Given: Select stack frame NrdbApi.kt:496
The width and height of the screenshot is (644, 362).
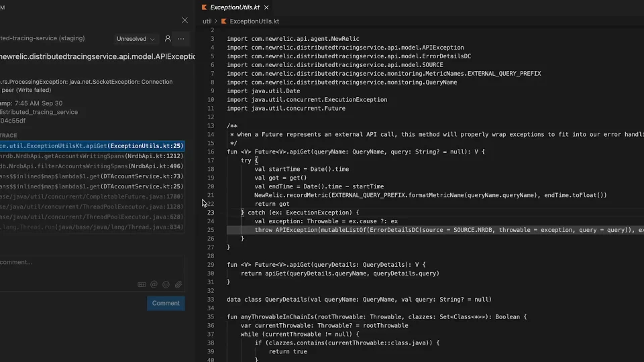Looking at the screenshot, I should [x=92, y=166].
